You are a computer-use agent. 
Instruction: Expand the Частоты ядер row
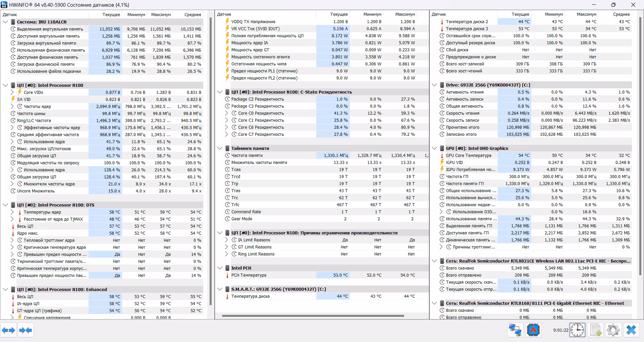coord(12,106)
